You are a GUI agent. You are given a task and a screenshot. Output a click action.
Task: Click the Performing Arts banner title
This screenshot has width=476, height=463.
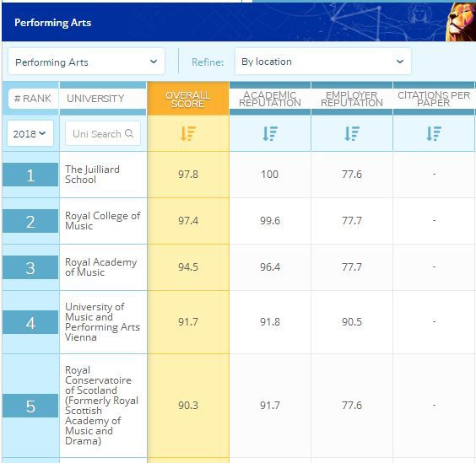(x=53, y=23)
